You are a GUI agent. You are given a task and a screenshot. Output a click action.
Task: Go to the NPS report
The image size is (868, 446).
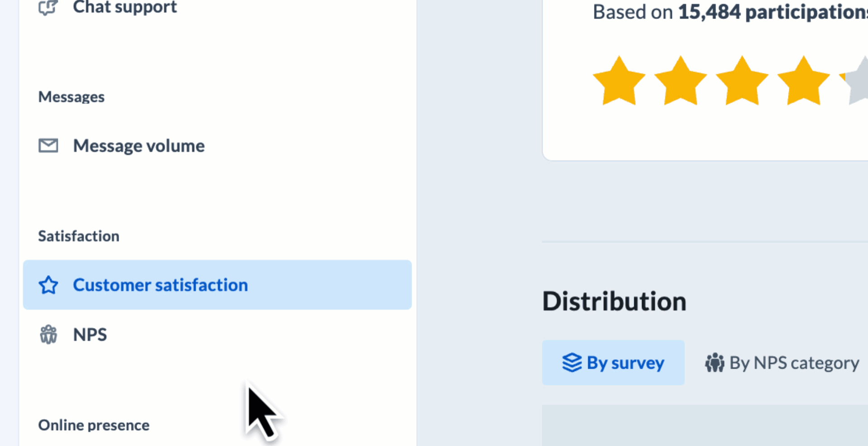[90, 335]
